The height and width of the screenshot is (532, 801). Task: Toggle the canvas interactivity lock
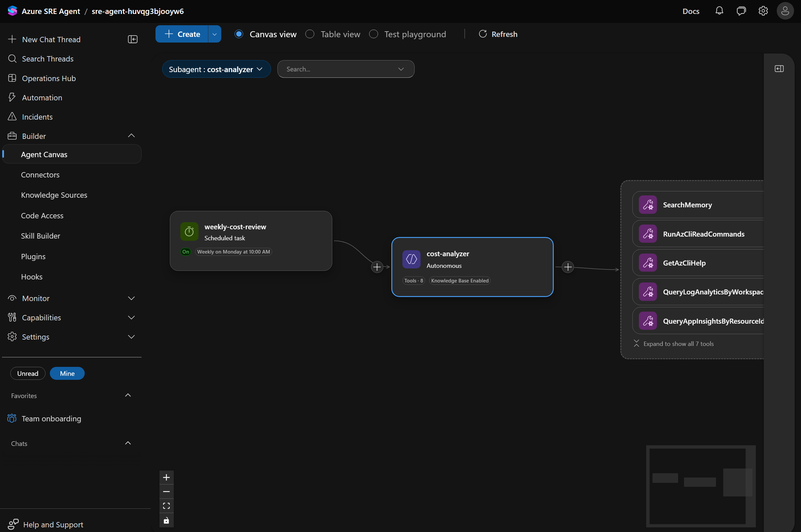tap(166, 520)
